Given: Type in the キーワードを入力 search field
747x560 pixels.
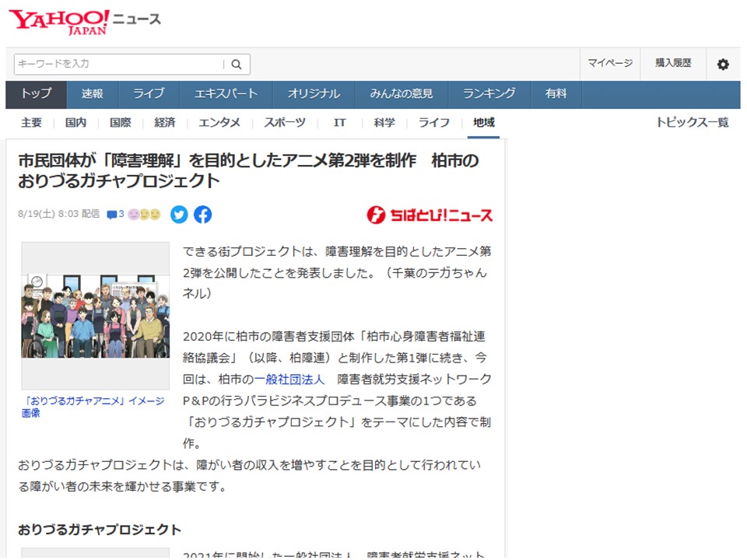Looking at the screenshot, I should (x=117, y=64).
